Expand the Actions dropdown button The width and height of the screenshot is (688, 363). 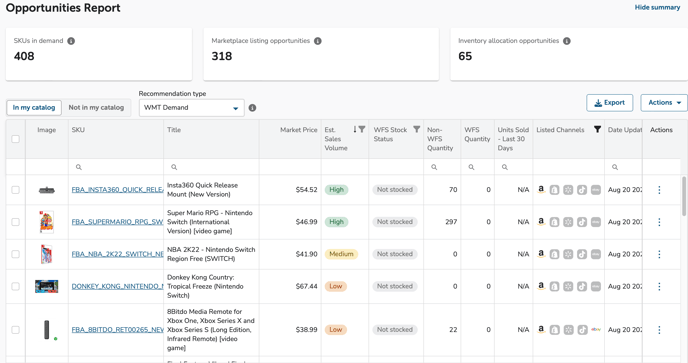[664, 103]
